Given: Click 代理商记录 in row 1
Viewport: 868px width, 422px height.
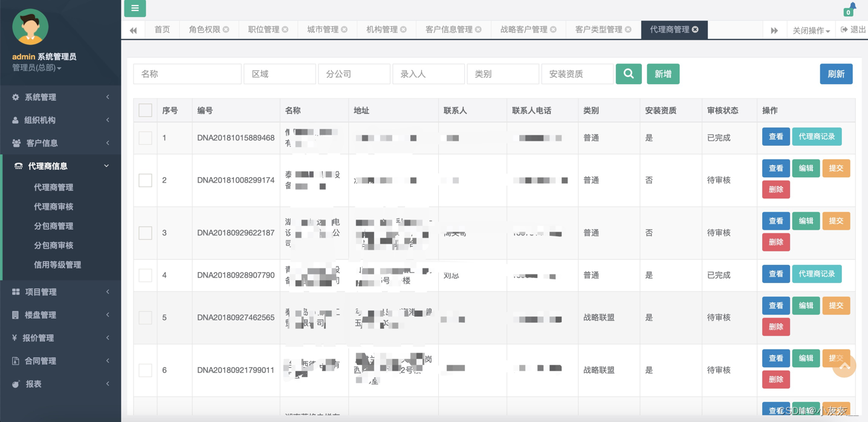Looking at the screenshot, I should click(x=817, y=137).
